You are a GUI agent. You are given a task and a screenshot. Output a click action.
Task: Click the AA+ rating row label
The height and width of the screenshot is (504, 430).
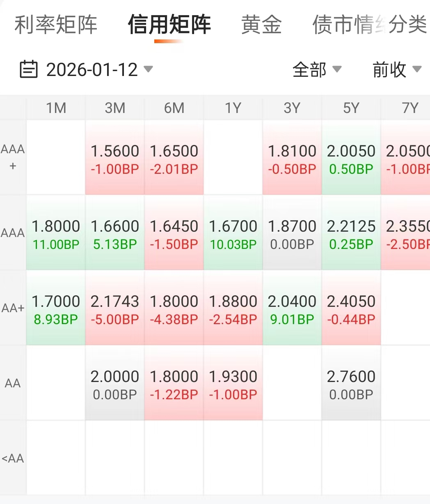pyautogui.click(x=13, y=308)
